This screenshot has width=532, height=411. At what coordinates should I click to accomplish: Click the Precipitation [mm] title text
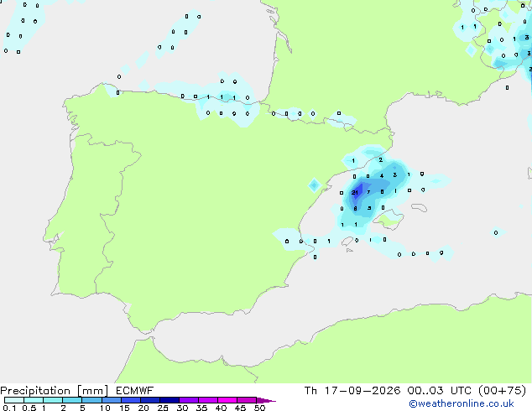[x=55, y=391]
